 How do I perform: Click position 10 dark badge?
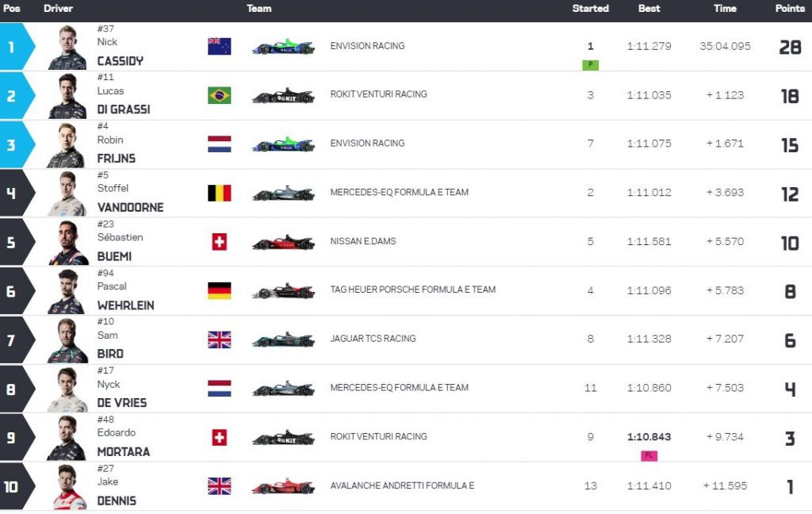(17, 487)
